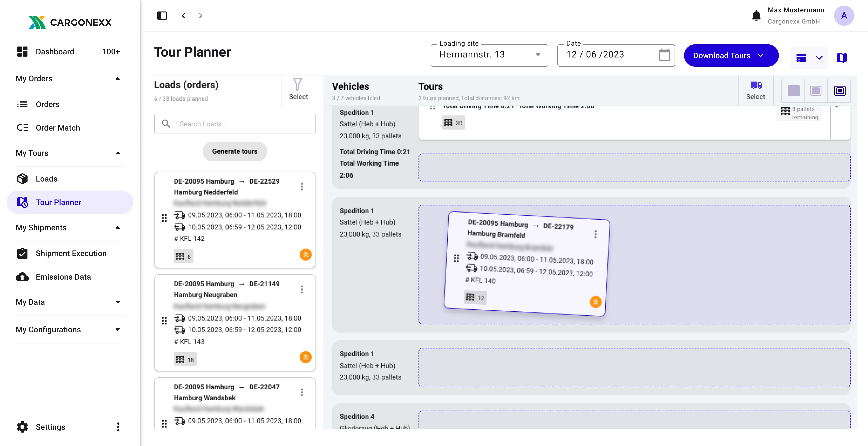
Task: Click the 3 pallets remaining indicator
Action: 799,113
